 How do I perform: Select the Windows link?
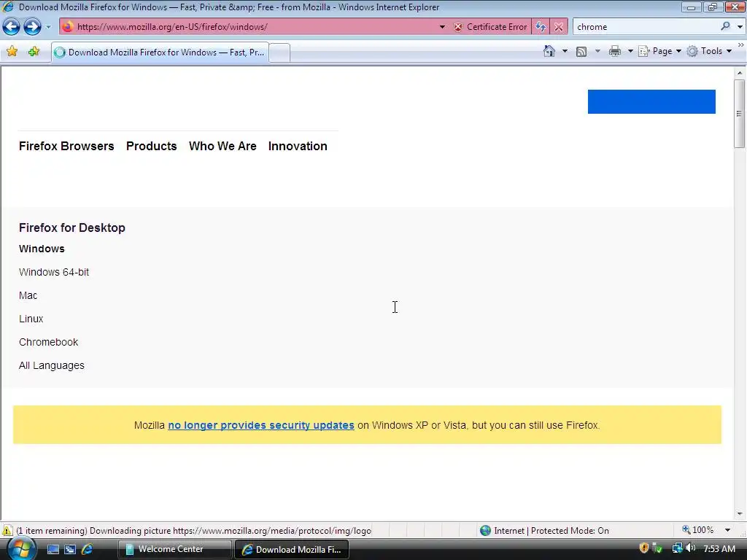[42, 249]
